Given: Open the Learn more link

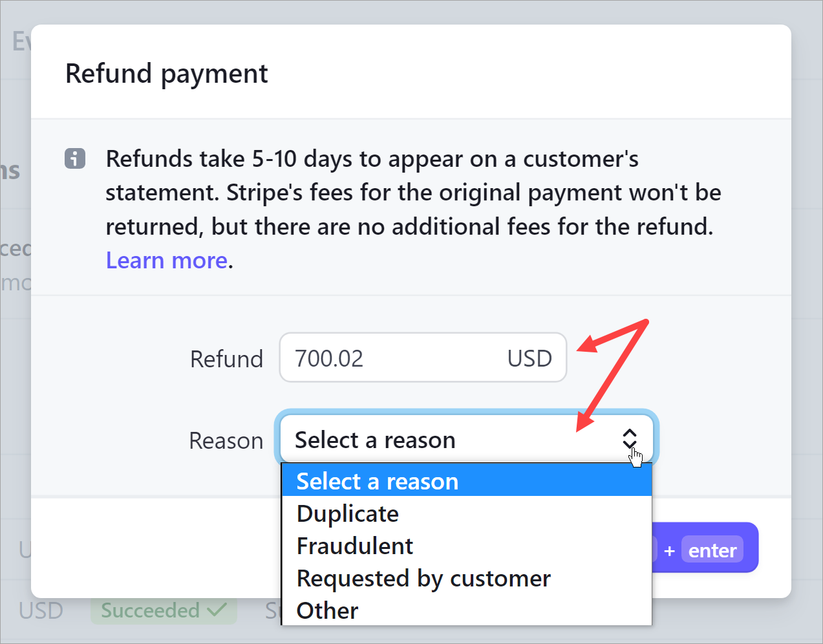Looking at the screenshot, I should [x=167, y=261].
